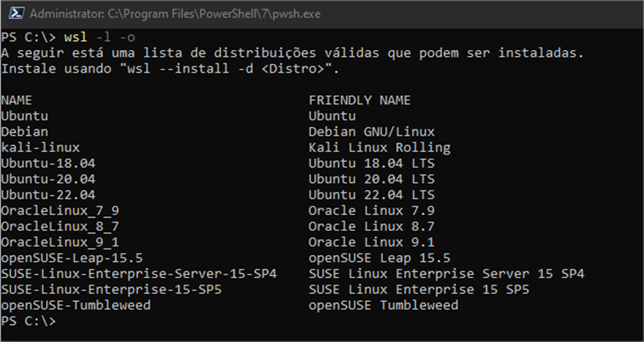The image size is (644, 342).
Task: Click SUSE-Linux-Enterprise-Server-15-SP4 name
Action: 139,274
